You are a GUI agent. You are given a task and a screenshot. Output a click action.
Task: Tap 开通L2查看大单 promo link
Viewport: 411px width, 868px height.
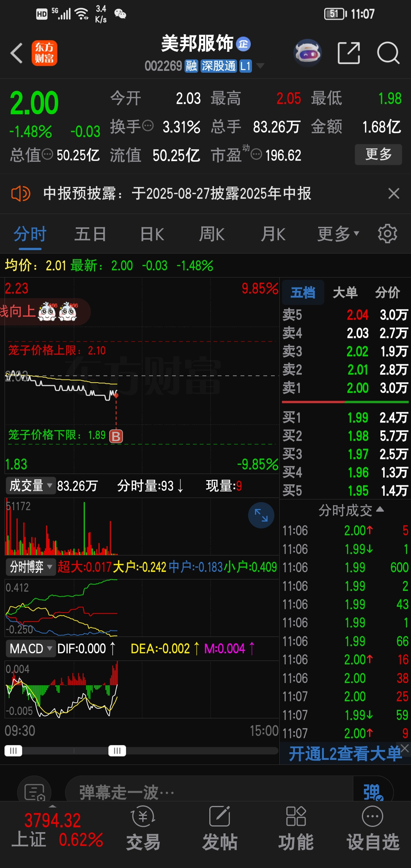344,753
